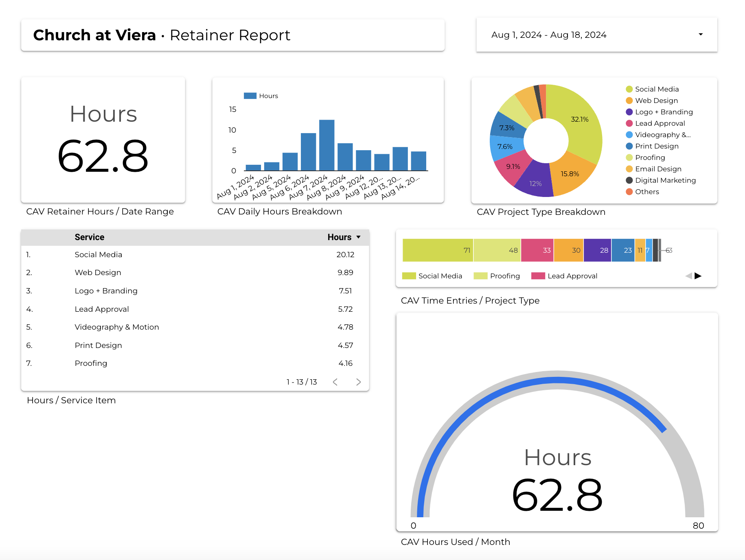Viewport: 745px width, 560px height.
Task: Click the 23 segment in stacked bar
Action: click(x=623, y=250)
